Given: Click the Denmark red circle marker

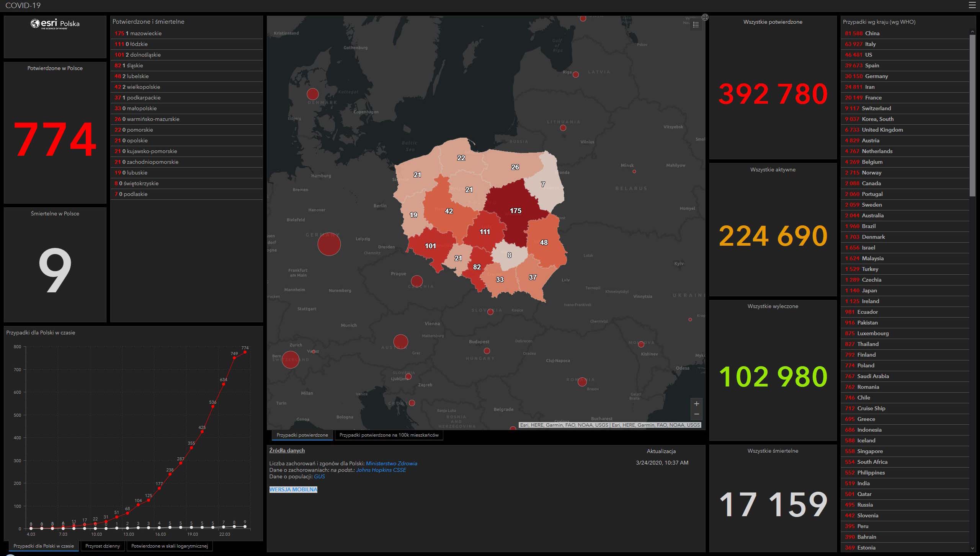Looking at the screenshot, I should 313,94.
